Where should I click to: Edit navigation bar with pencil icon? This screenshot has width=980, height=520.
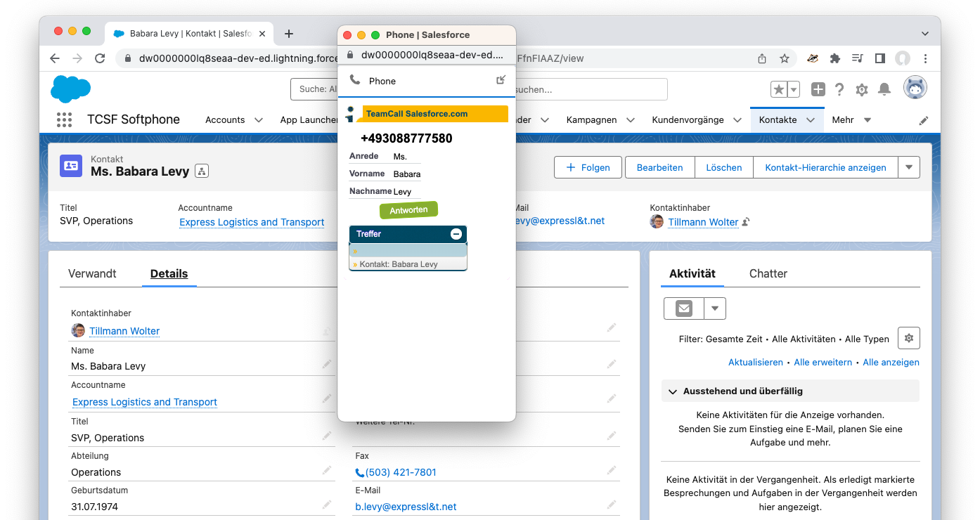(924, 121)
